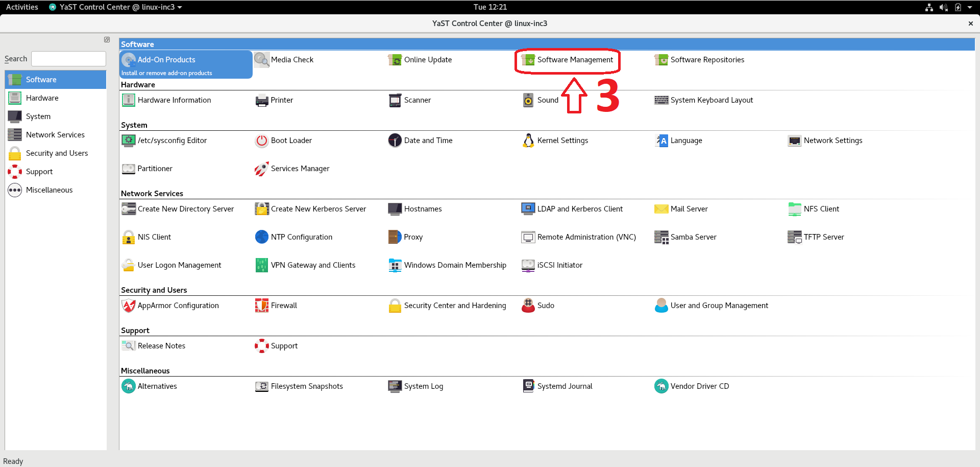
Task: Open the Boot Loader settings icon
Action: [x=262, y=141]
